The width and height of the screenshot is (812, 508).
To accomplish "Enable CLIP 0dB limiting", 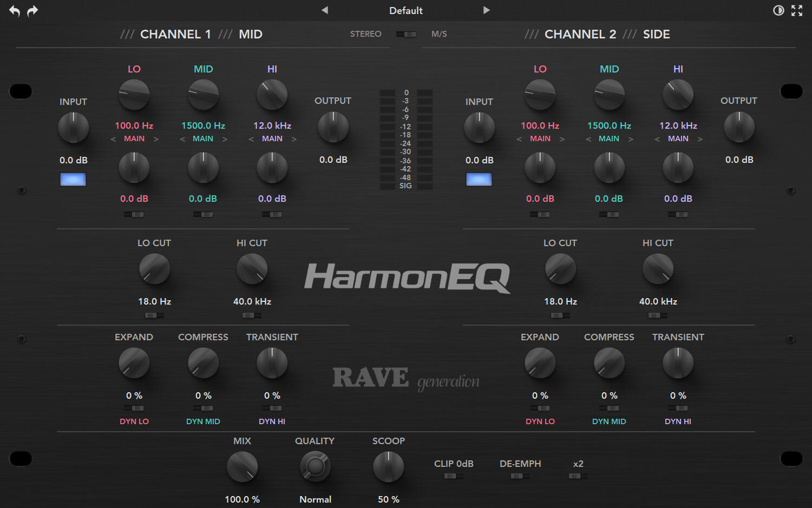I will 453,477.
